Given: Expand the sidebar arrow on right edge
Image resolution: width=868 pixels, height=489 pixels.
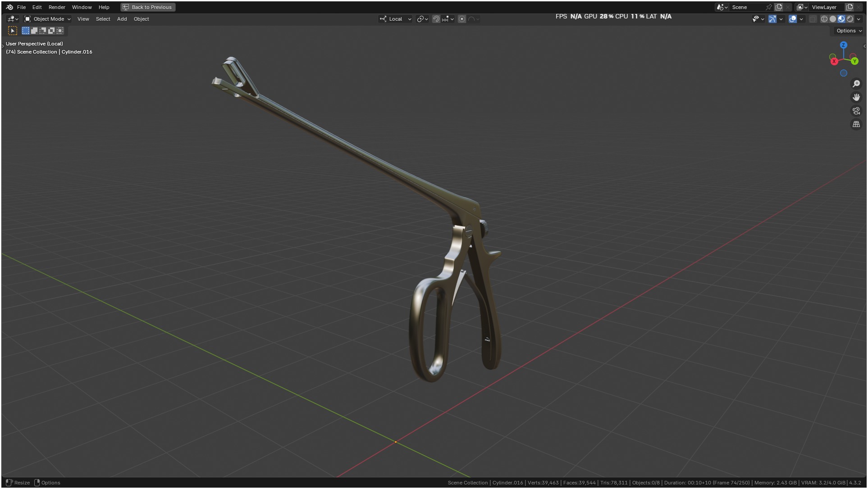Looking at the screenshot, I should pos(864,46).
